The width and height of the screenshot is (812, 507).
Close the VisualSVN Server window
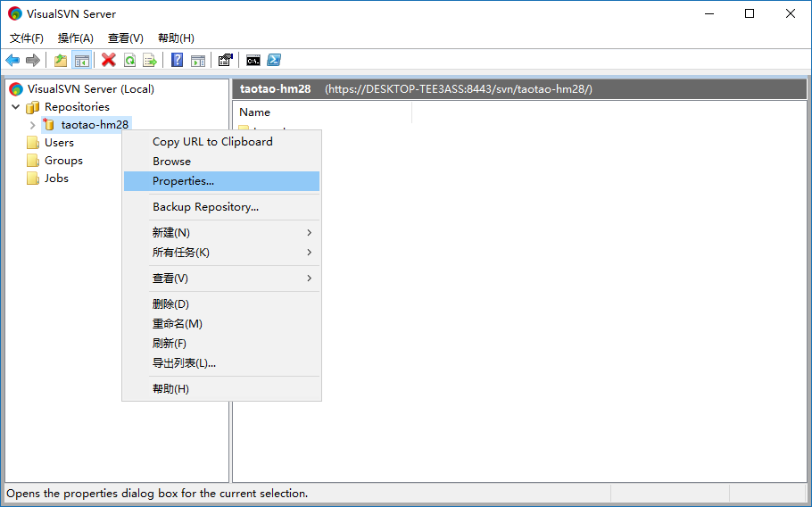tap(791, 13)
